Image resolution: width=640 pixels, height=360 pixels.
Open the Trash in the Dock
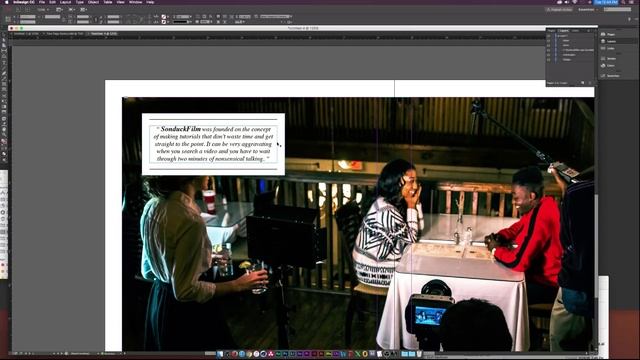point(419,354)
